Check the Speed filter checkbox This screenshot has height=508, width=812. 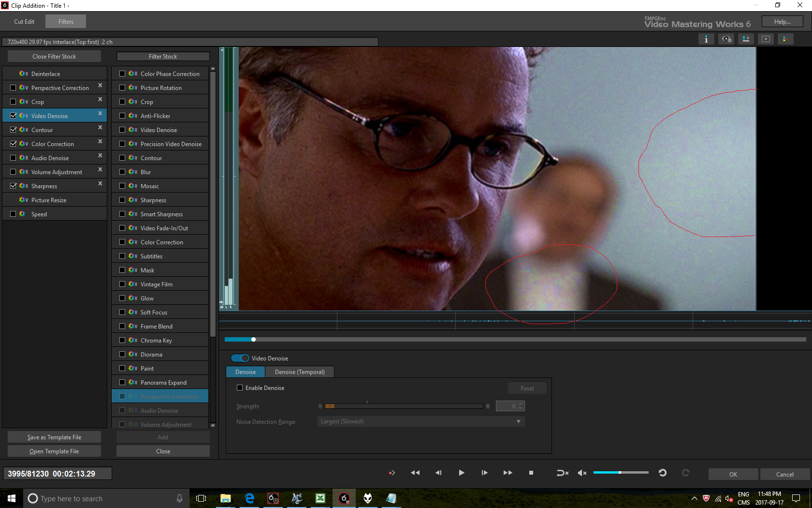(13, 214)
